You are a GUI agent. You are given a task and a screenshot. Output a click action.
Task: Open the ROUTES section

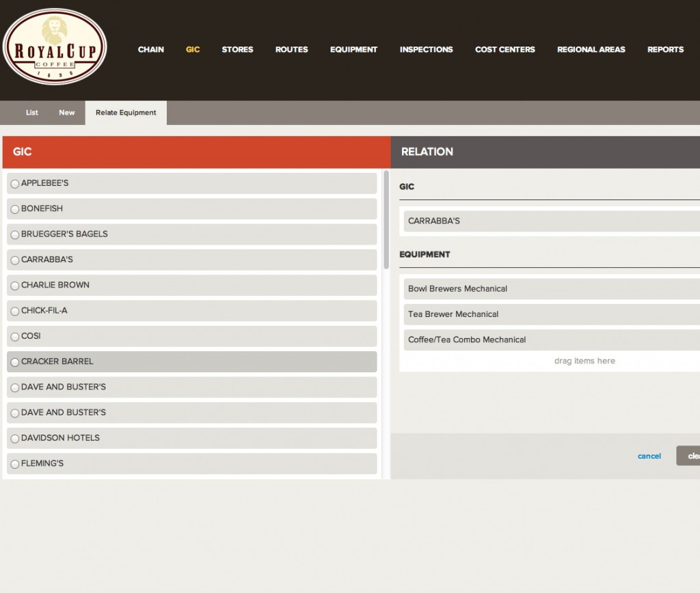tap(291, 49)
